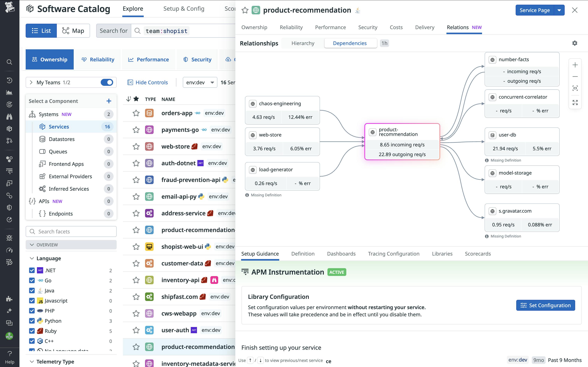Switch to the Setup & Config tab

pyautogui.click(x=184, y=9)
